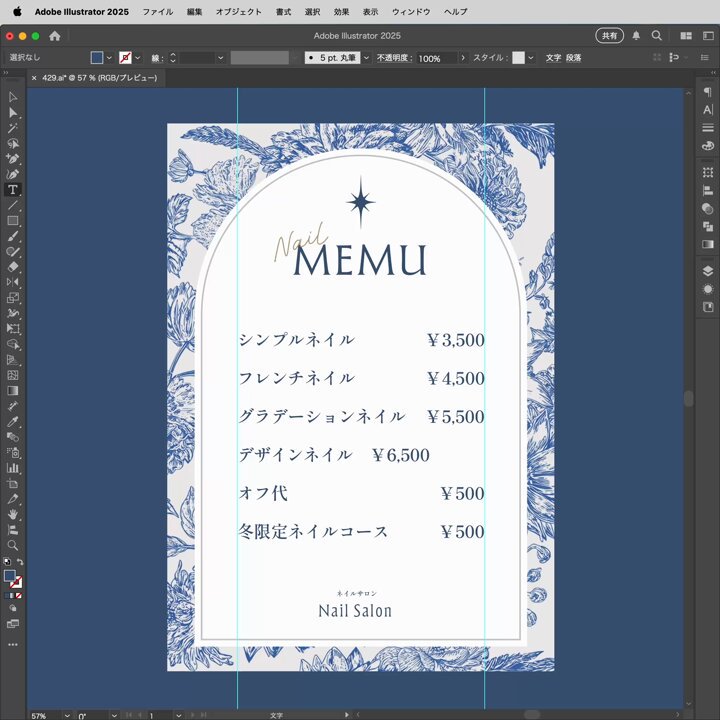Select the Mesh tool
720x720 pixels.
12,375
